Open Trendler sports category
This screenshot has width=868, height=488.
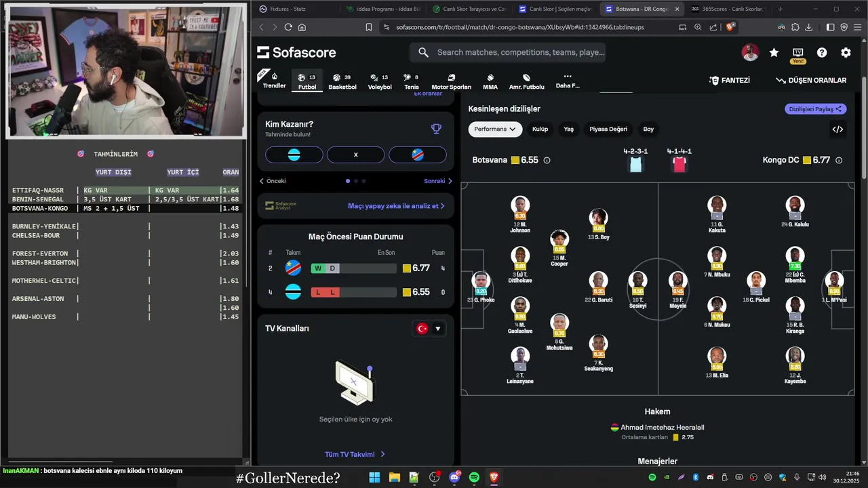point(274,80)
